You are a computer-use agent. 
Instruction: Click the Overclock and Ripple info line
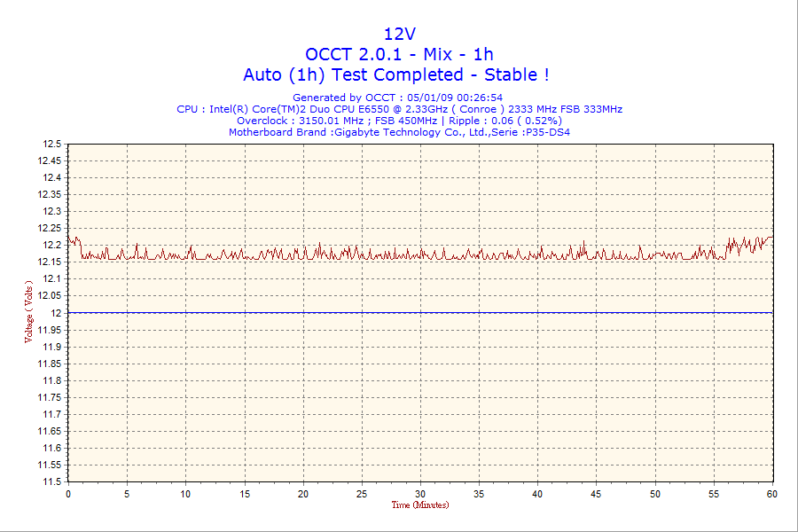400,121
